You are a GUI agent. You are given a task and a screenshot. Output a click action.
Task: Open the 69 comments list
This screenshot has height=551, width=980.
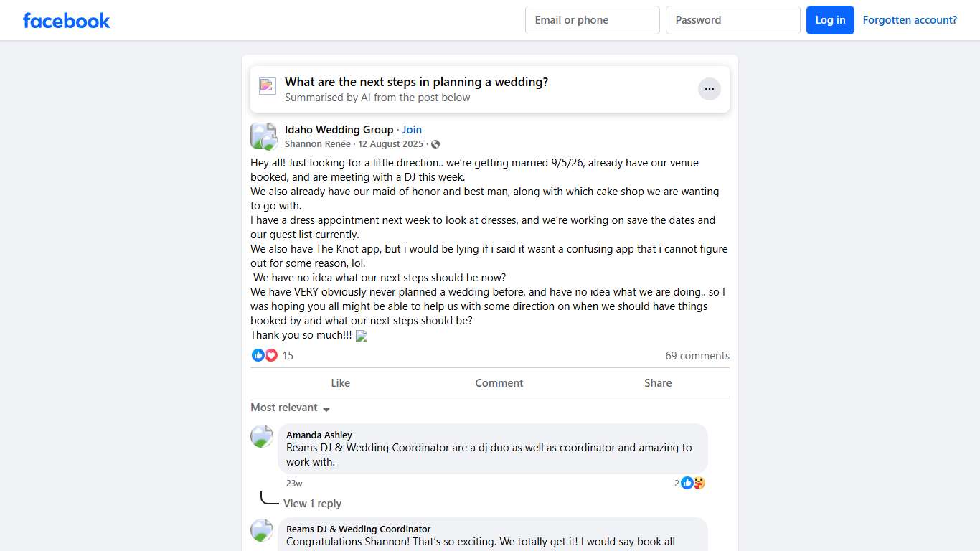click(x=697, y=356)
